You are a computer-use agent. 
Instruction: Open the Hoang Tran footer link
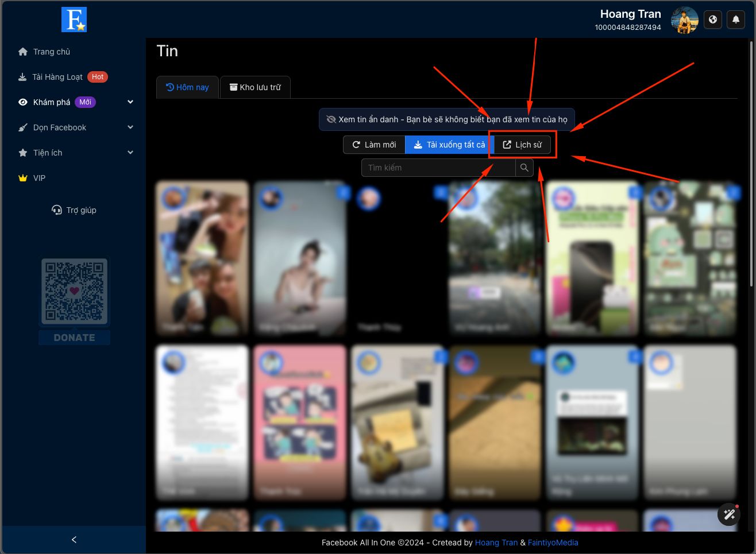tap(496, 543)
